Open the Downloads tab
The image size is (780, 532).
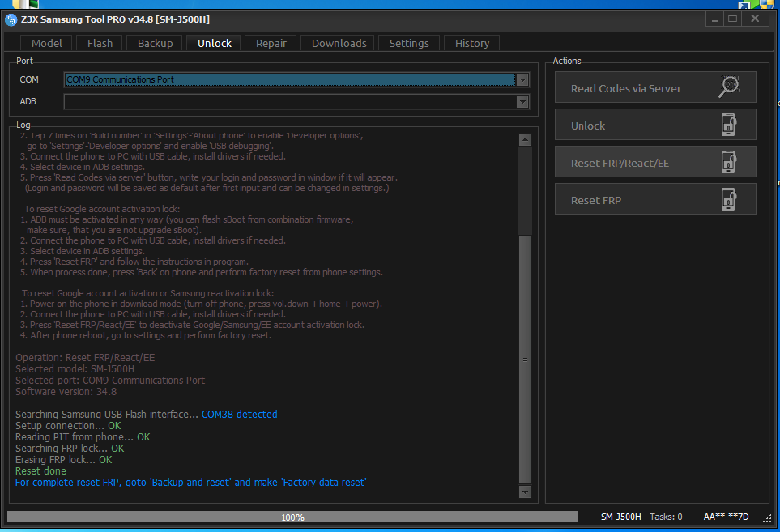(339, 43)
